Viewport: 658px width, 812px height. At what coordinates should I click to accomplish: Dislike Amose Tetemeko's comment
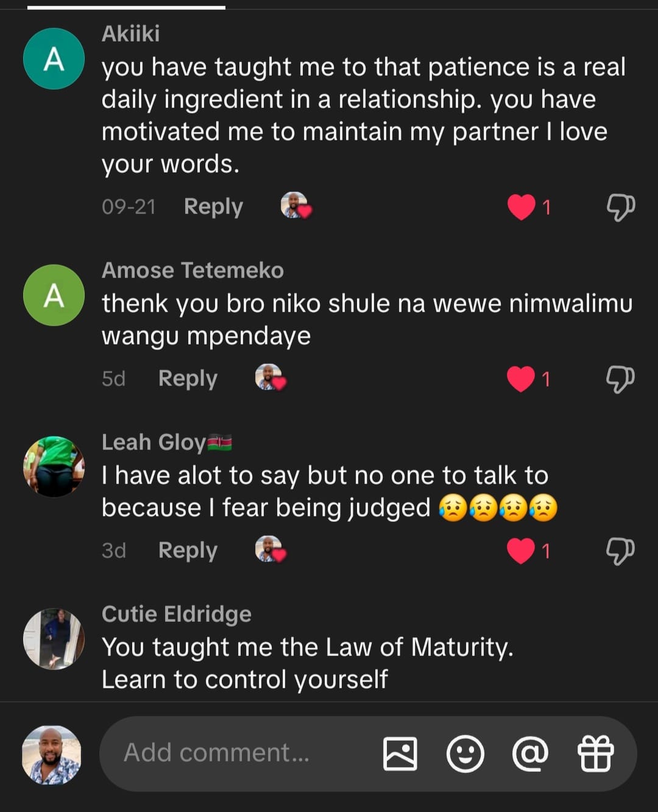(x=620, y=379)
